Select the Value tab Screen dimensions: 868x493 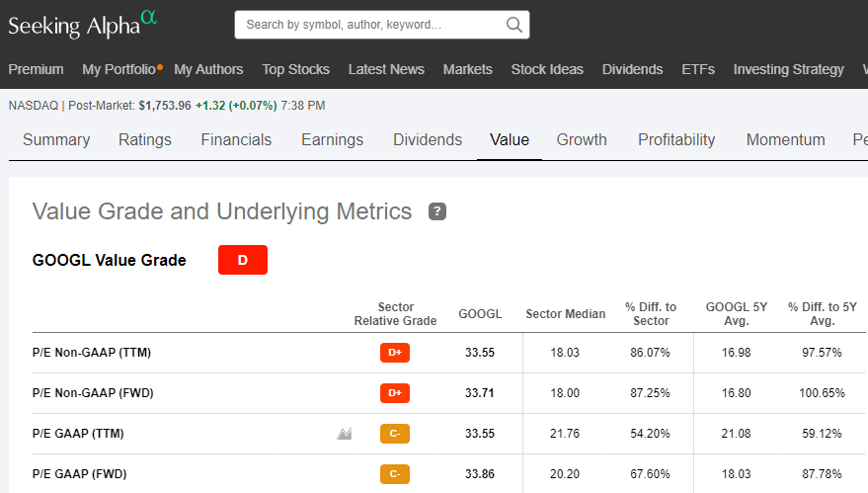point(510,139)
